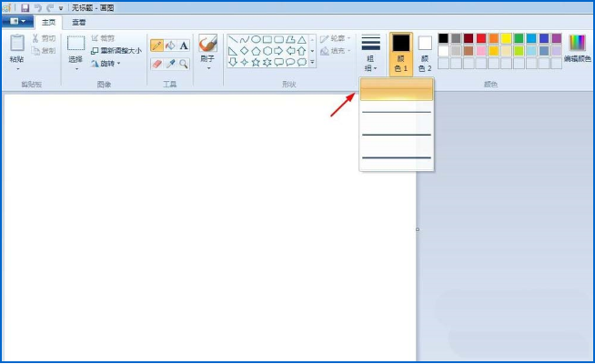The image size is (595, 364).
Task: Choose the five-point star shape
Action: [x=256, y=62]
